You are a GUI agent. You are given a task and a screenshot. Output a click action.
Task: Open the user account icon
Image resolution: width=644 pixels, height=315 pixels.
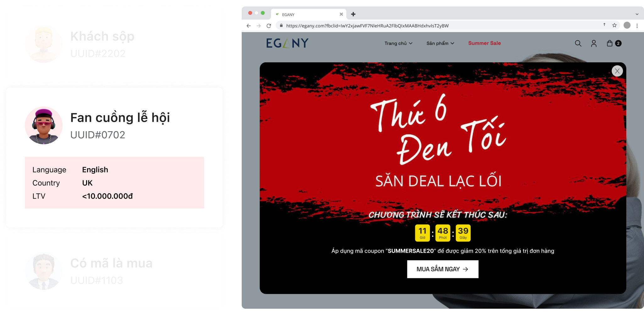[x=593, y=43]
